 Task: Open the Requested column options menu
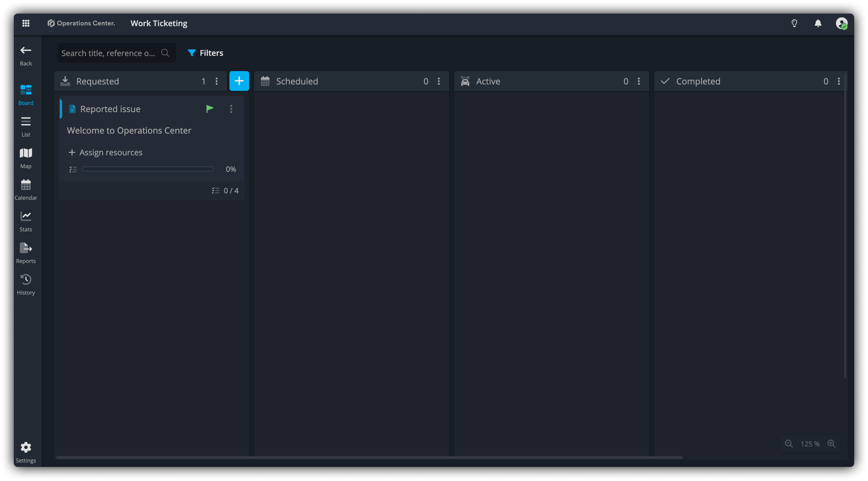point(217,81)
